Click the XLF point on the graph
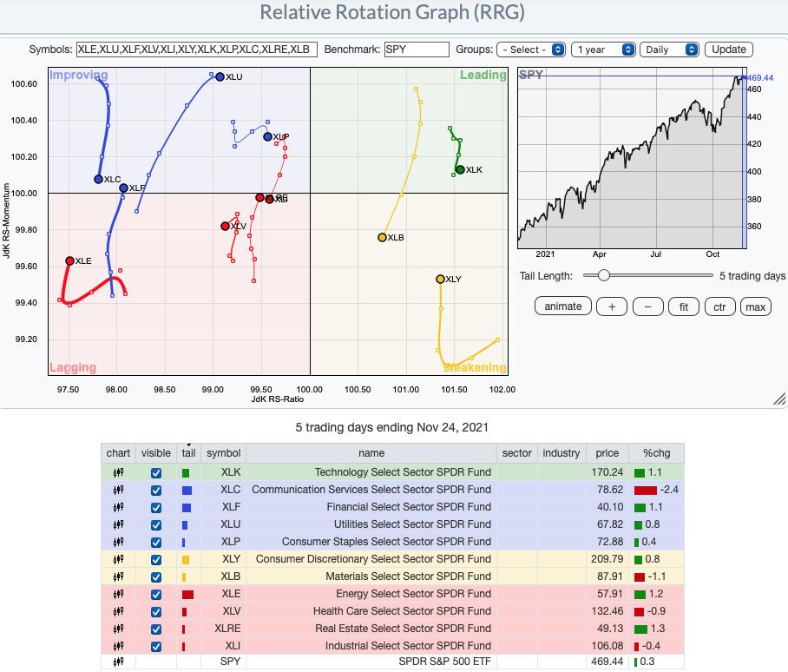This screenshot has height=672, width=788. pos(123,188)
